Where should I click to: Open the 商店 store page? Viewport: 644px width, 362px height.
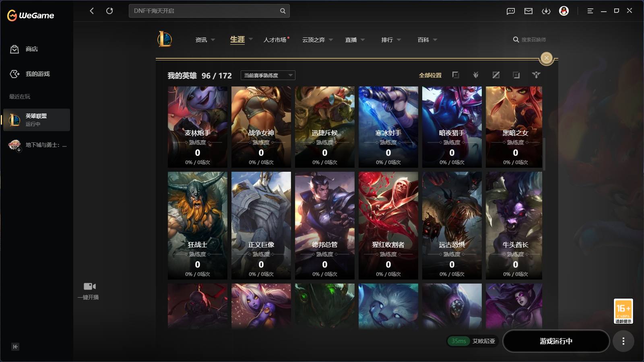point(24,49)
